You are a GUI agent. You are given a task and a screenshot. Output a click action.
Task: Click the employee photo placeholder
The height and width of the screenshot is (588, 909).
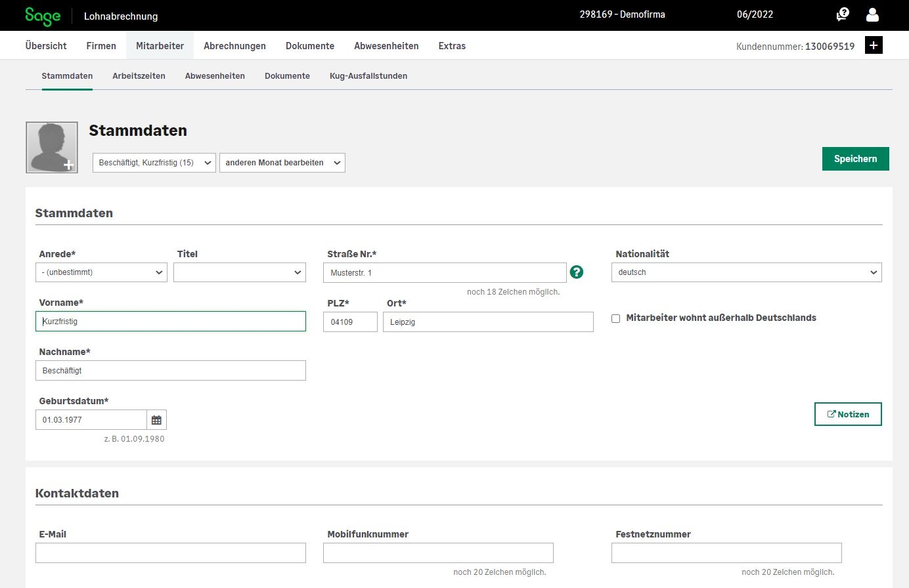pos(52,148)
